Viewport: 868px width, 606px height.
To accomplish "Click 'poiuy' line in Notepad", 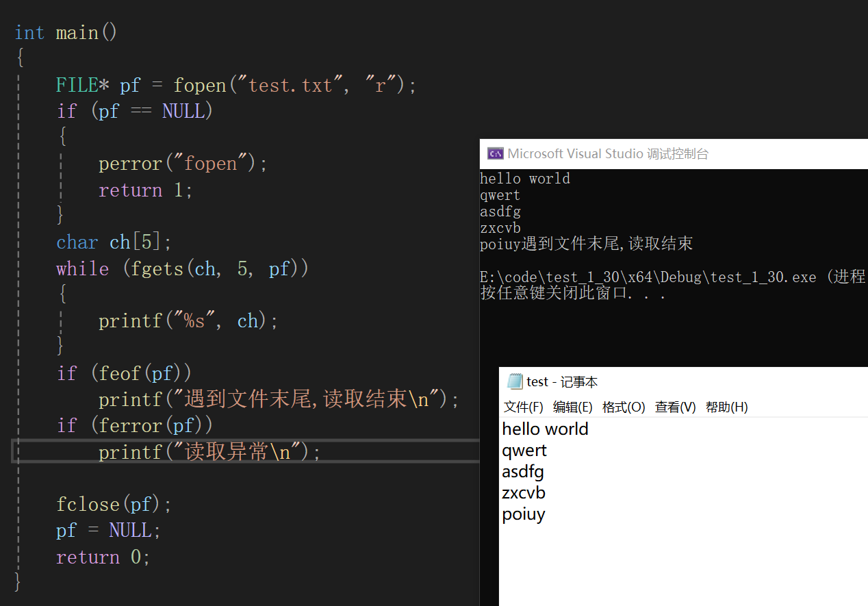I will point(524,515).
